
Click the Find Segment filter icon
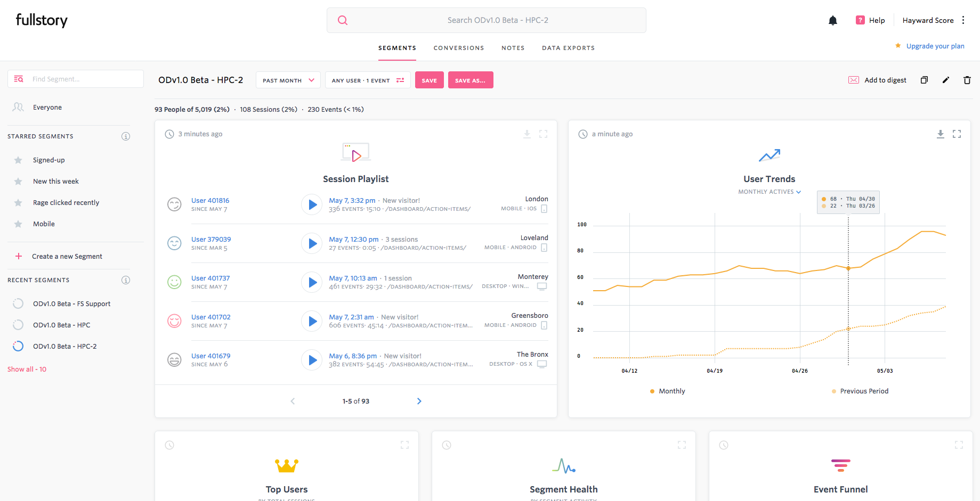point(19,79)
